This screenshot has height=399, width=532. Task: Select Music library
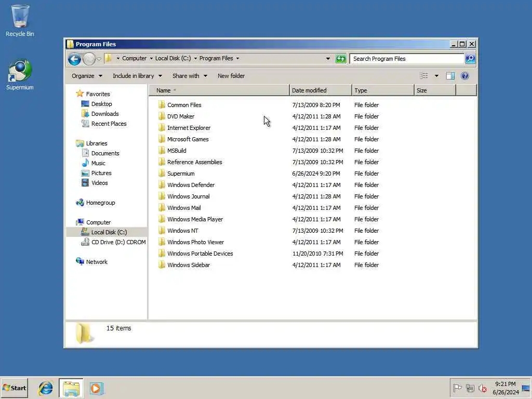[x=98, y=163]
